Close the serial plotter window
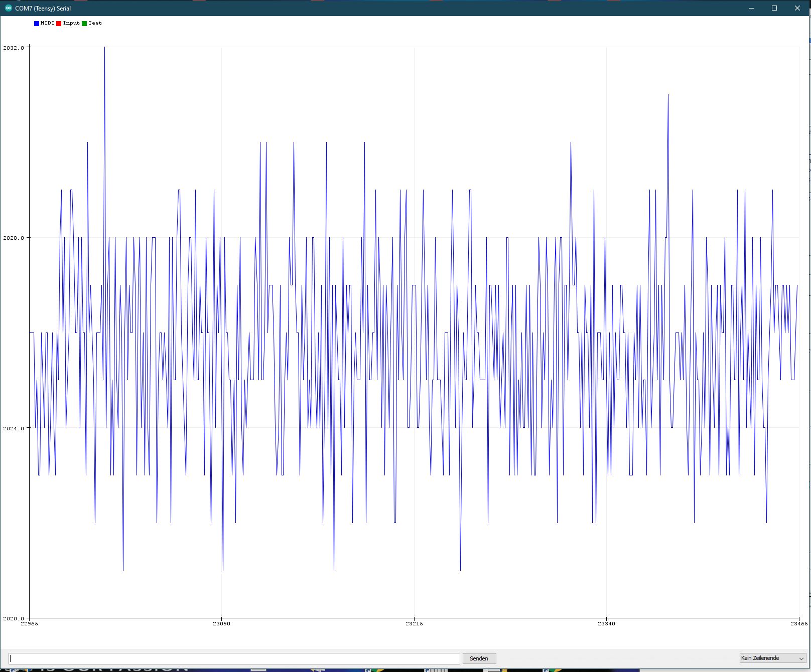This screenshot has height=672, width=811. pyautogui.click(x=797, y=8)
